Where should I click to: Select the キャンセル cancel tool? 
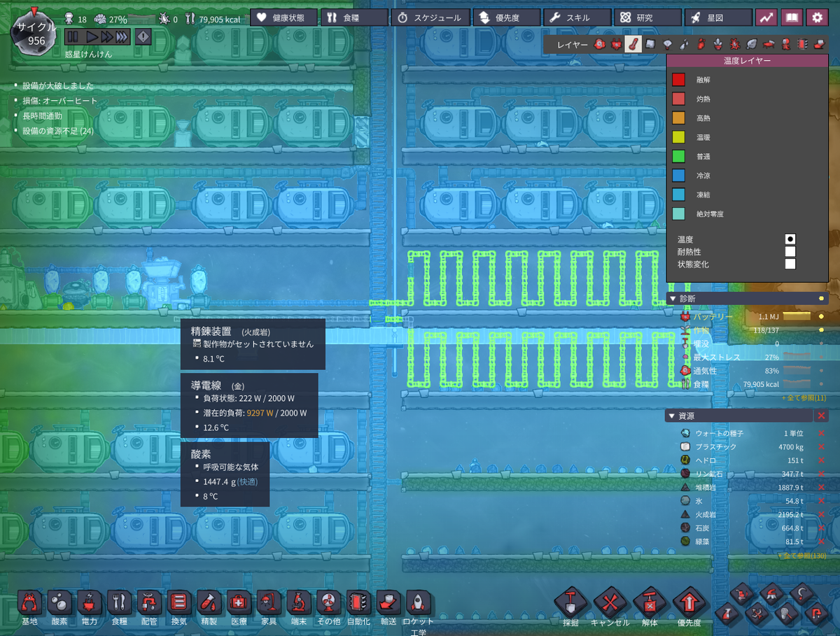pyautogui.click(x=610, y=602)
